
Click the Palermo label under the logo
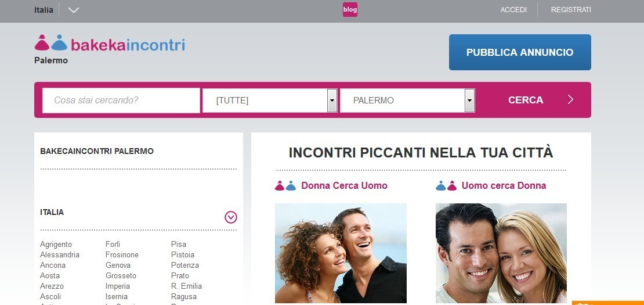coord(51,60)
